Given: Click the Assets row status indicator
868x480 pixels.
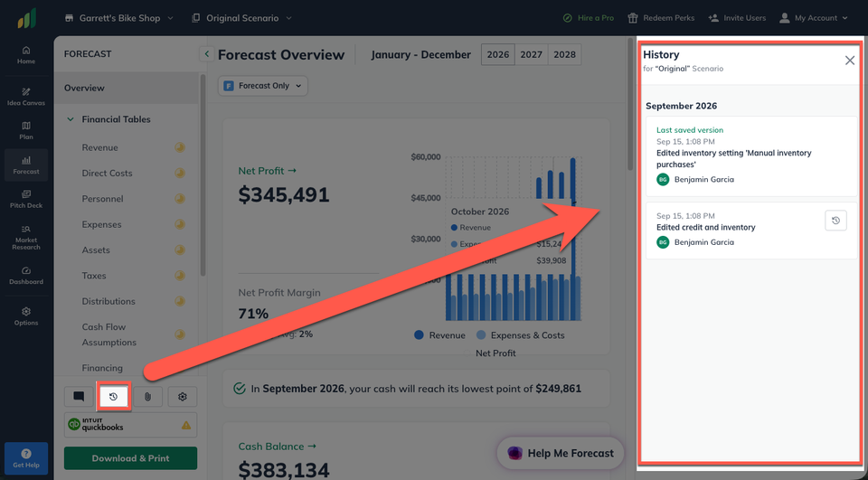Looking at the screenshot, I should [180, 249].
